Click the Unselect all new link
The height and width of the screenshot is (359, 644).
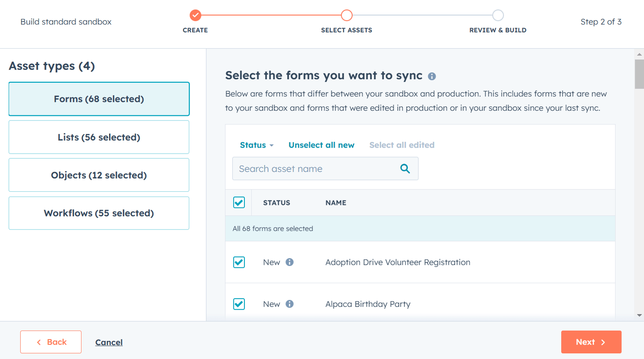pos(321,145)
